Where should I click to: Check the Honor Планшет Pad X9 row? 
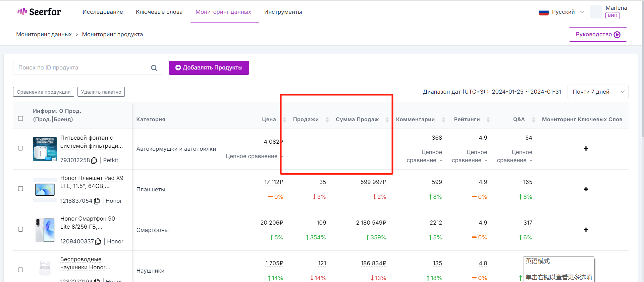point(20,189)
